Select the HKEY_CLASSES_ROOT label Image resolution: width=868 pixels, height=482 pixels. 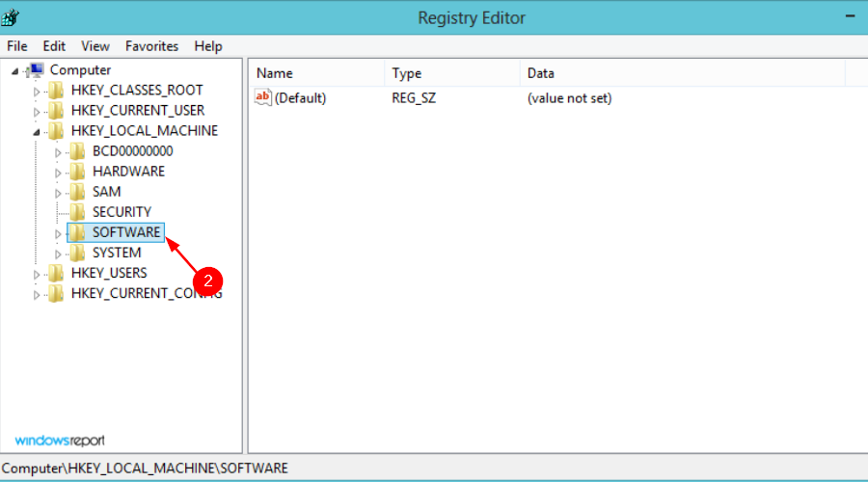pos(137,91)
